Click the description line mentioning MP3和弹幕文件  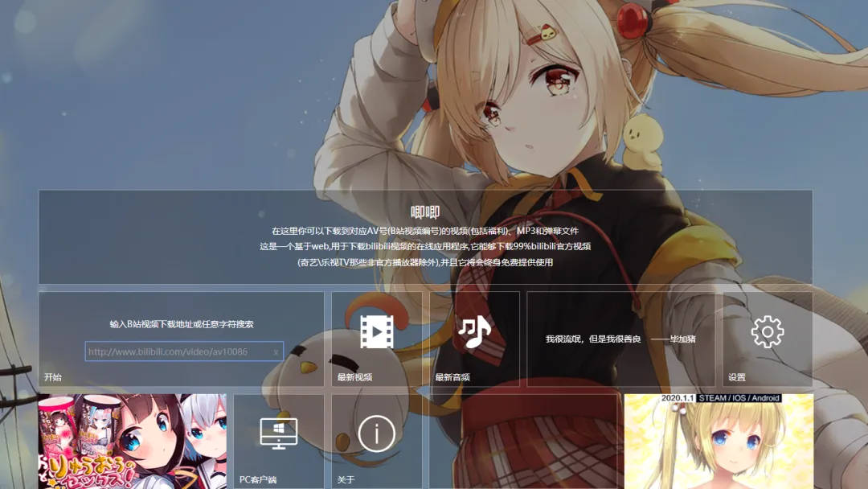[x=425, y=231]
